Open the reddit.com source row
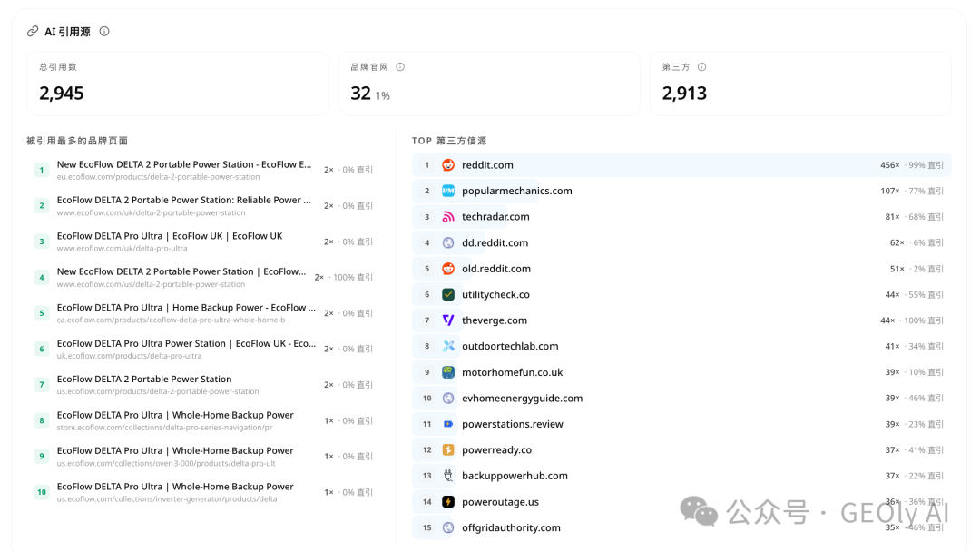The width and height of the screenshot is (980, 552). 681,165
